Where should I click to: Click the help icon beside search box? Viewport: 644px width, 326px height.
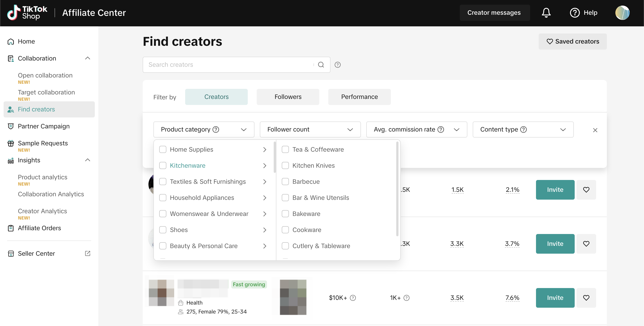pyautogui.click(x=337, y=65)
